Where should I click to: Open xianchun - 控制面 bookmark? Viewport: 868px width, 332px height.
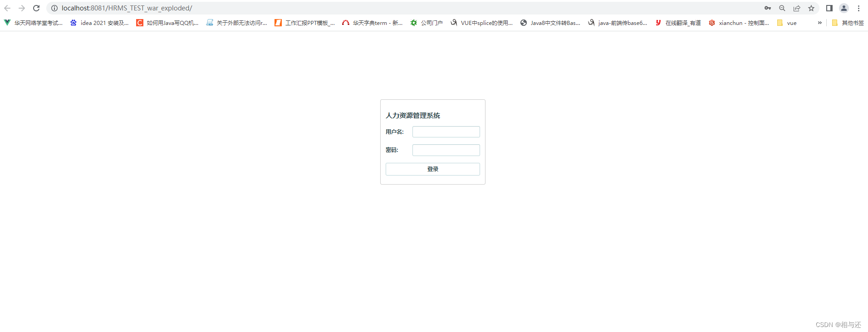739,23
